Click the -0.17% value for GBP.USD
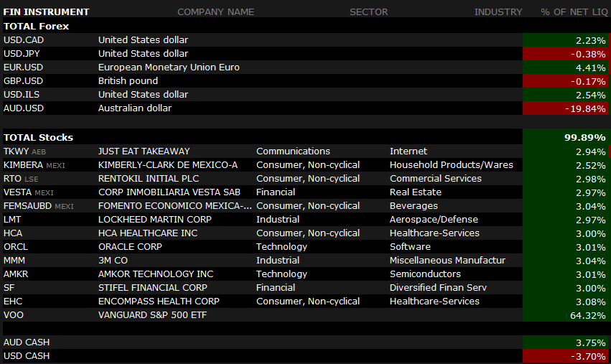 coord(588,81)
